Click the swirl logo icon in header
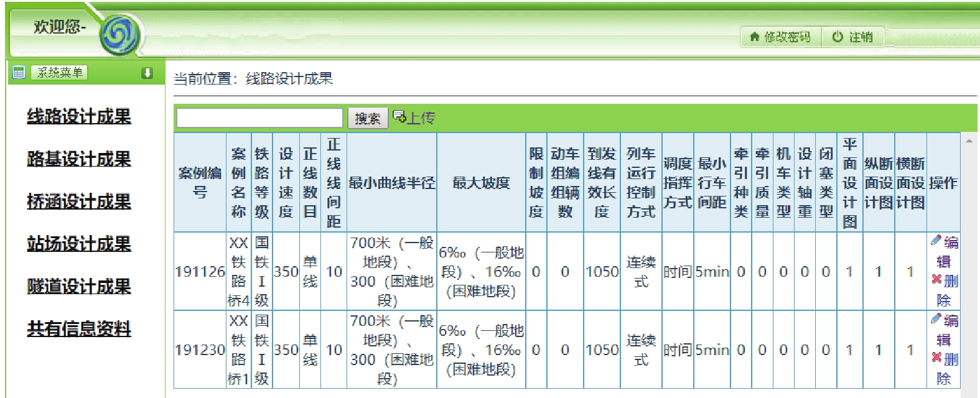The width and height of the screenshot is (980, 398). click(x=119, y=35)
